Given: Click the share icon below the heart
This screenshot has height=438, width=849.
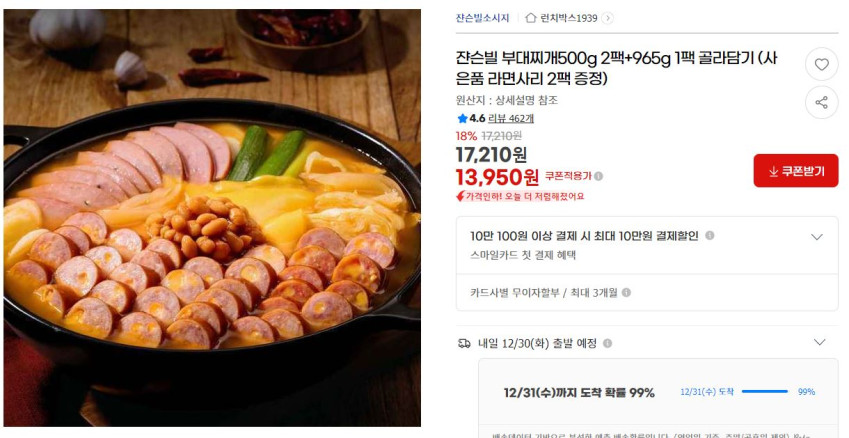Looking at the screenshot, I should pyautogui.click(x=821, y=102).
